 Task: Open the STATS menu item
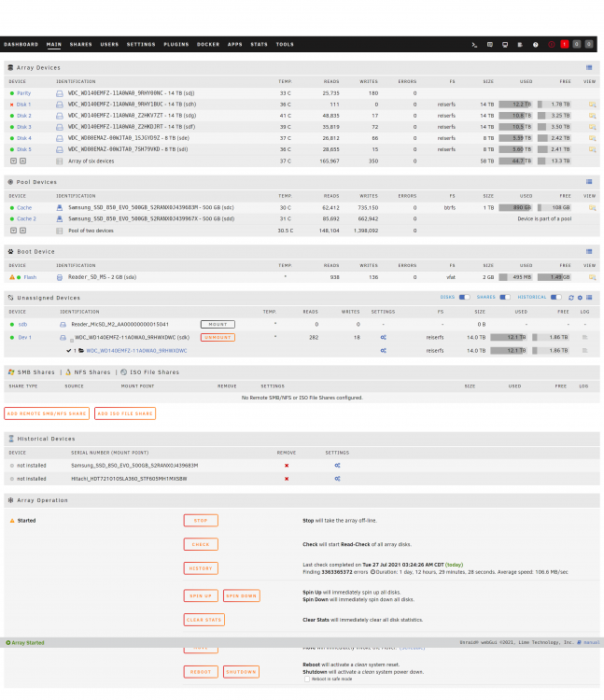[259, 45]
